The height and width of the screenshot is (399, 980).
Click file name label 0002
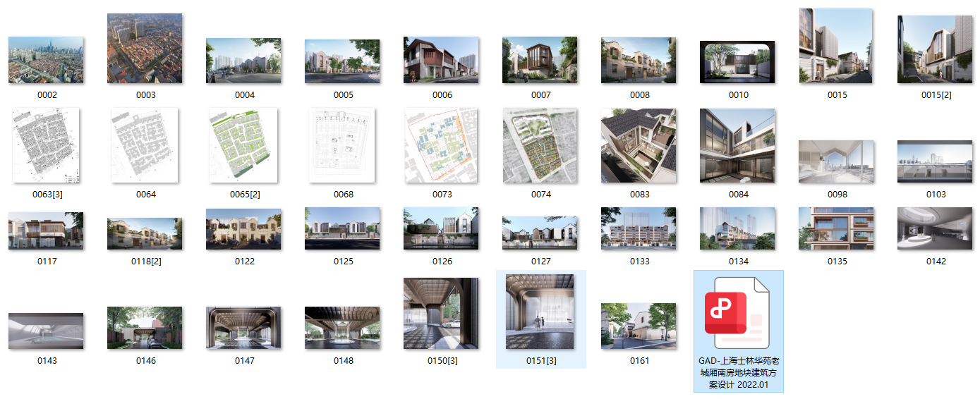tap(47, 95)
